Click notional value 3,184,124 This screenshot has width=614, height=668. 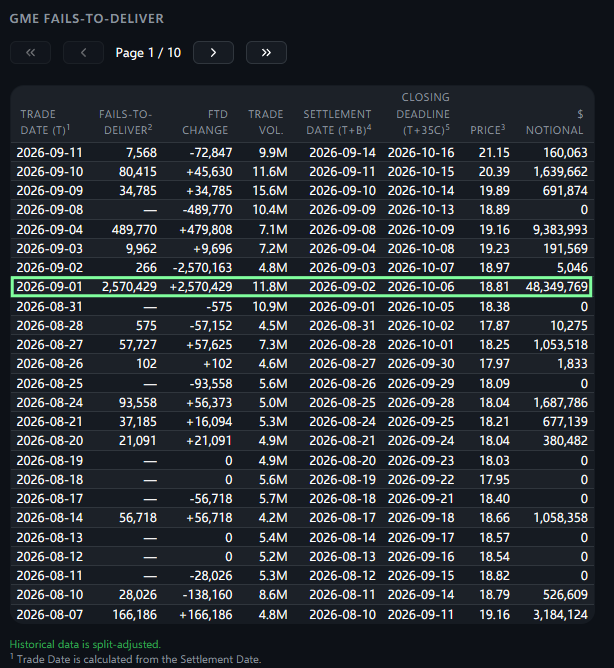(x=560, y=614)
